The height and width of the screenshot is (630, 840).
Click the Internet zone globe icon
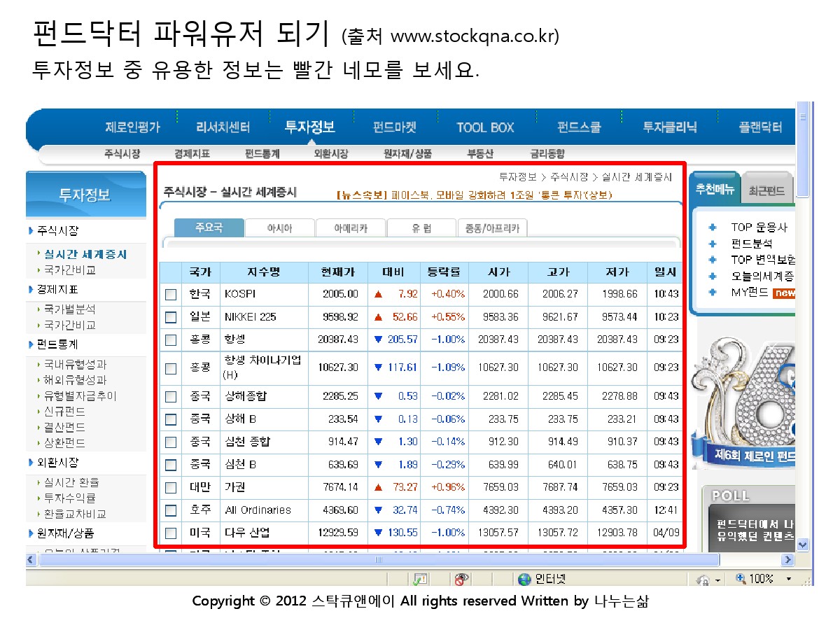(524, 579)
